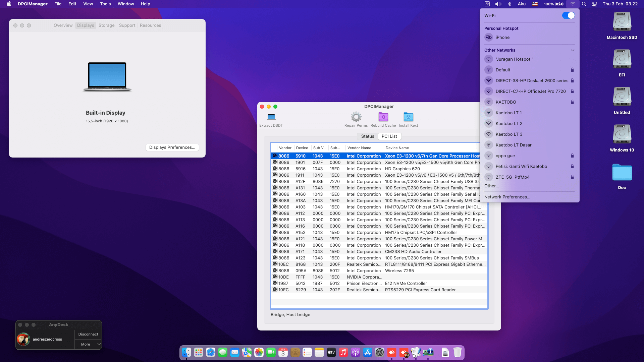Open Finder from the Dock

coord(186,352)
